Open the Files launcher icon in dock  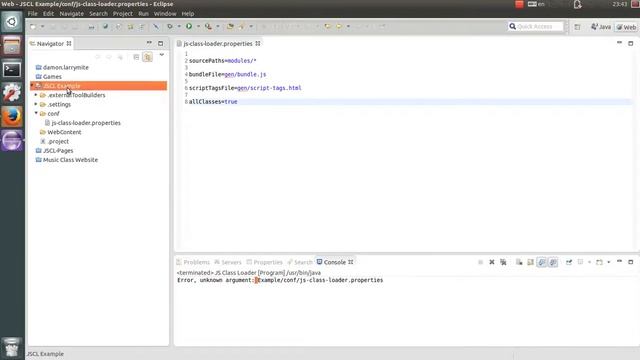12,45
